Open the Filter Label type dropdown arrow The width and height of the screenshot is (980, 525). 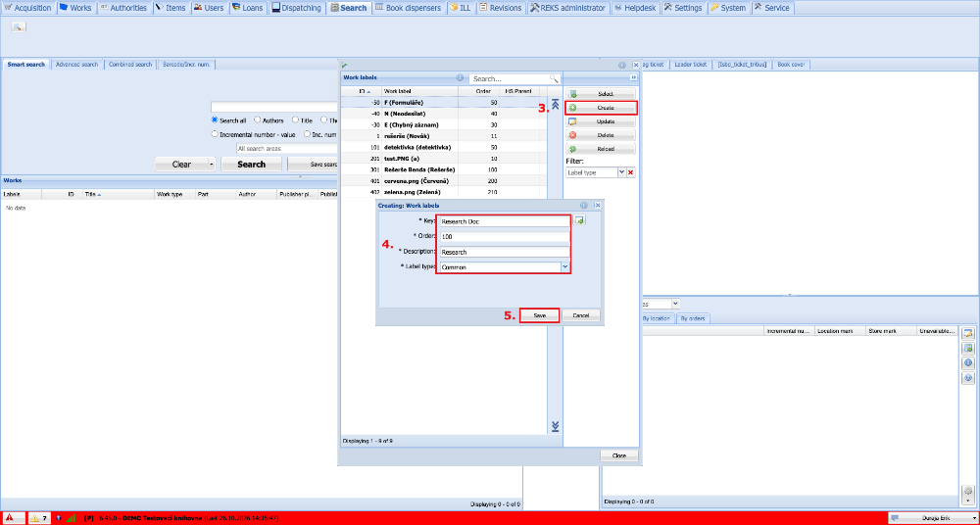[x=621, y=172]
